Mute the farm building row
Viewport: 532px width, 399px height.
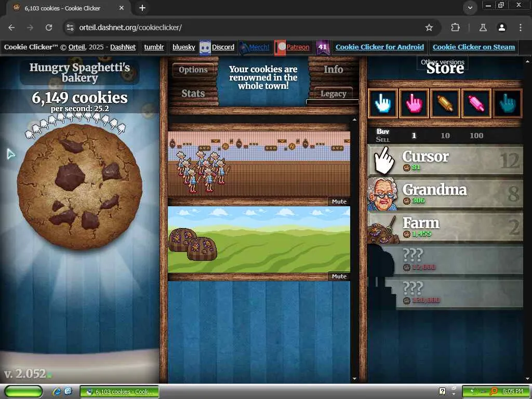point(339,276)
